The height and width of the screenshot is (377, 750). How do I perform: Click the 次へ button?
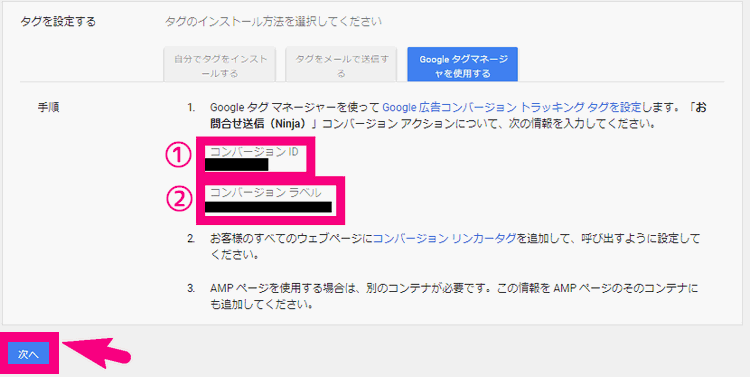(x=28, y=355)
